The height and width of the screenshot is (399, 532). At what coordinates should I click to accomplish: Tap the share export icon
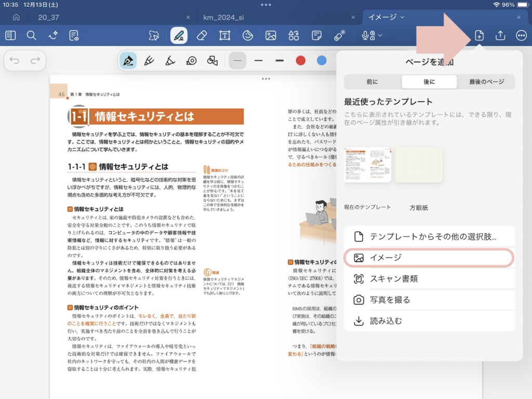click(x=500, y=35)
